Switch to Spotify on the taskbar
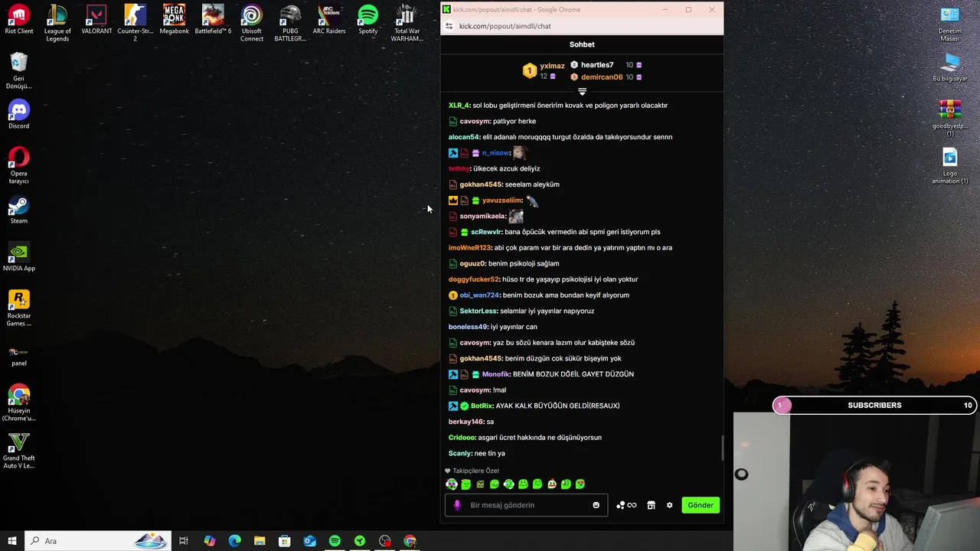The image size is (980, 551). [x=335, y=541]
